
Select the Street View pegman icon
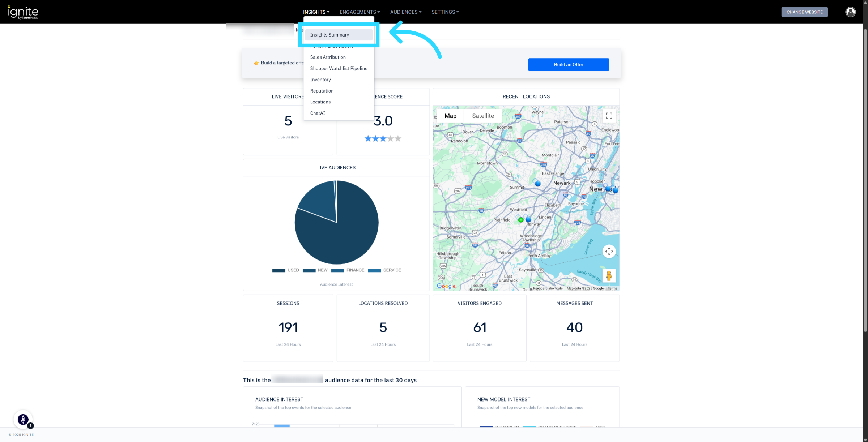click(x=609, y=276)
